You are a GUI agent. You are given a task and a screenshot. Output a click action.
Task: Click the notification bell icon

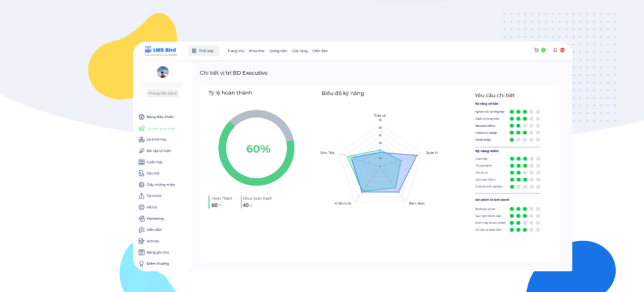555,50
